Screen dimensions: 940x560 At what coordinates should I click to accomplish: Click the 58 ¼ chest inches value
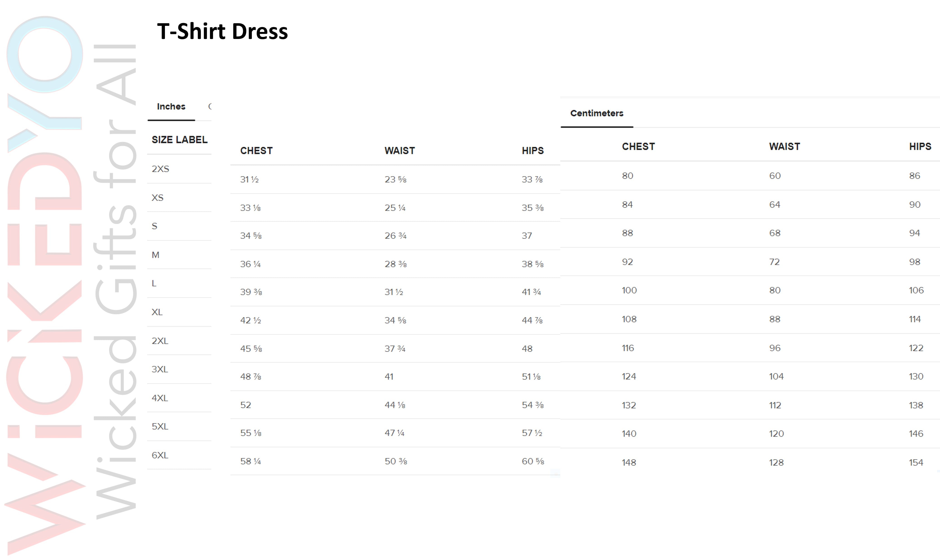(x=251, y=461)
